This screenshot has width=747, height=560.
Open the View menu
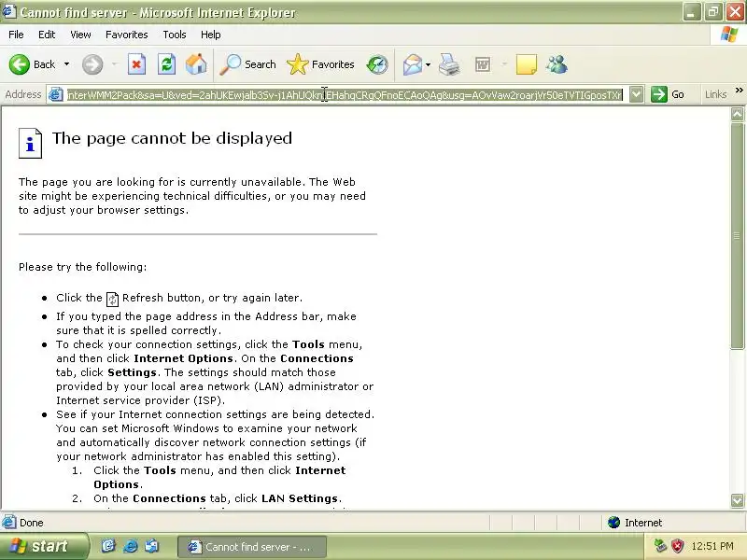(x=80, y=35)
